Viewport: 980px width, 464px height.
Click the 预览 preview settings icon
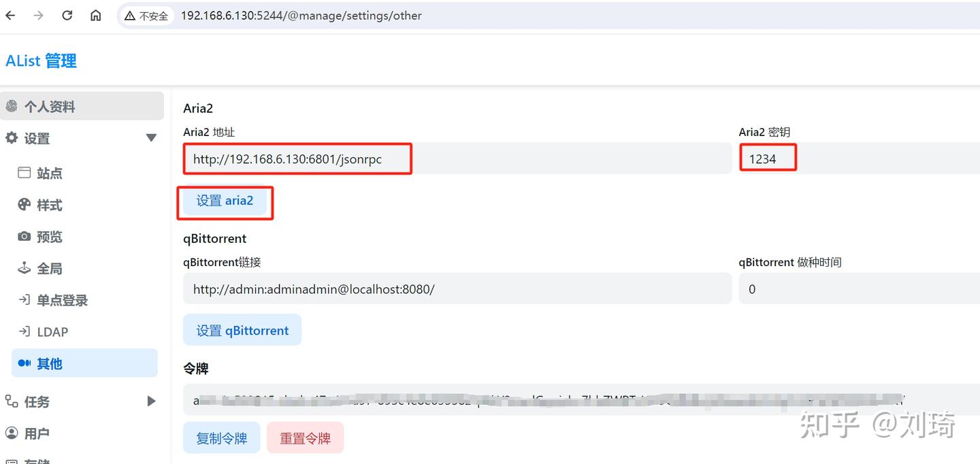[27, 236]
